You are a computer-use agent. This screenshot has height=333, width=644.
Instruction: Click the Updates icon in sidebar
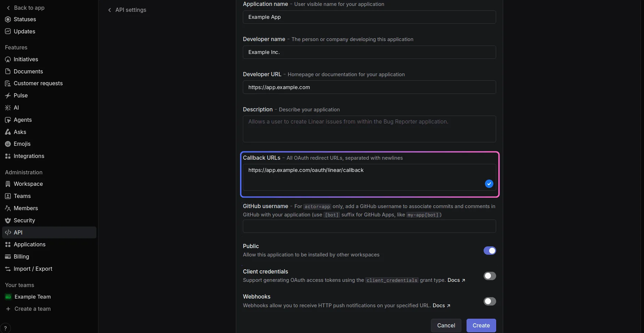pos(8,31)
